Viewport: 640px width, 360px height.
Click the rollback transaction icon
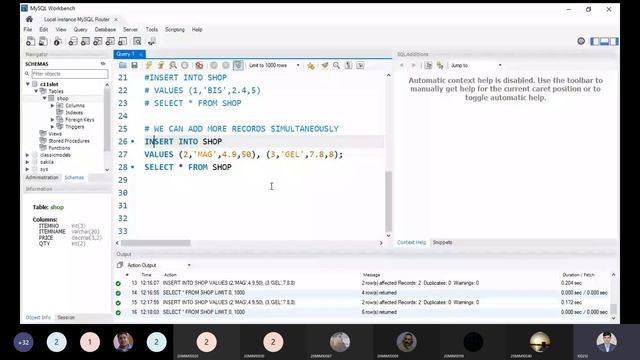226,65
